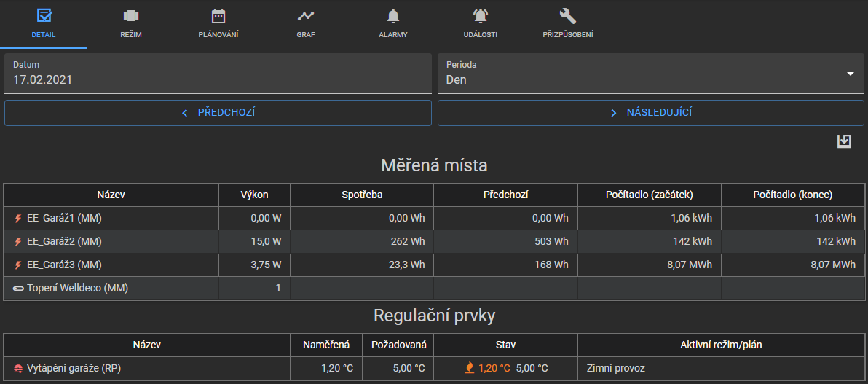This screenshot has width=868, height=384.
Task: Select Vytápění garáže (RP) row name
Action: click(74, 368)
